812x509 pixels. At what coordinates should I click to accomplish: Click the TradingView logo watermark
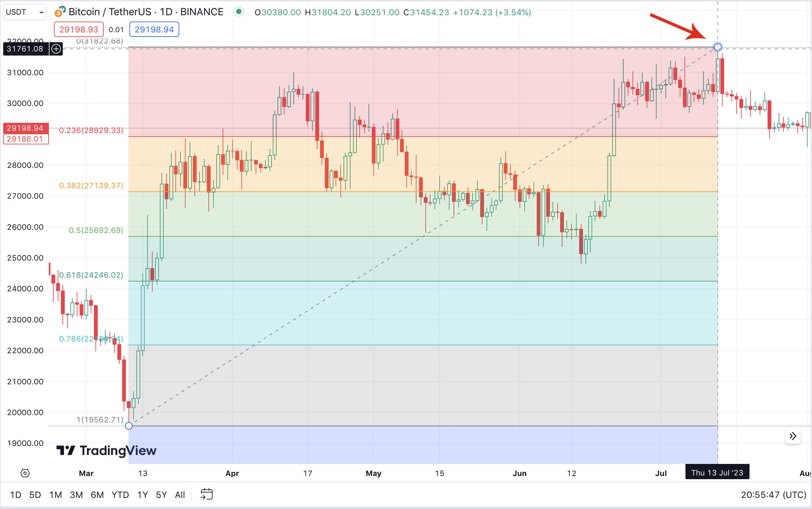point(106,450)
